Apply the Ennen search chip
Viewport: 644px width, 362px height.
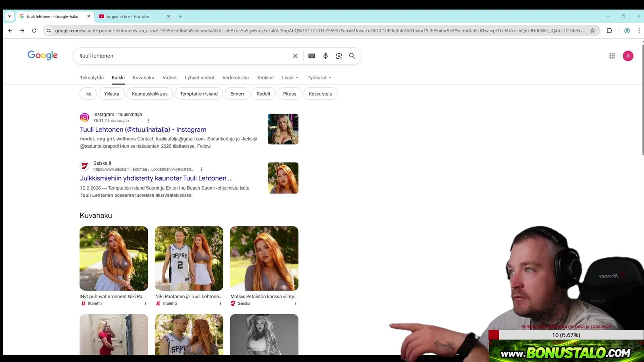tap(237, 94)
